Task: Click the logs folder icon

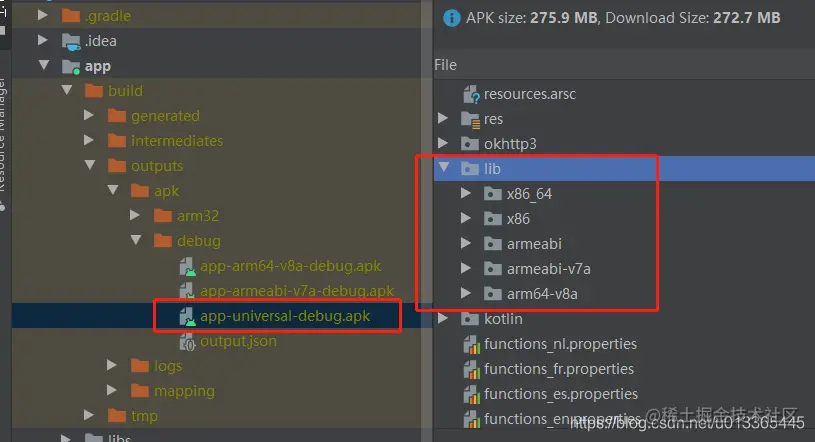Action: tap(139, 366)
